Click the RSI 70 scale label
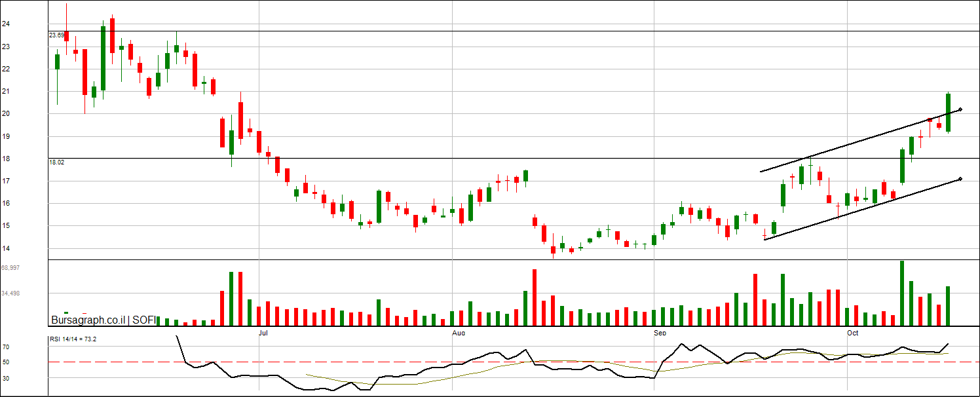Viewport: 980px width, 397px height. pyautogui.click(x=5, y=347)
